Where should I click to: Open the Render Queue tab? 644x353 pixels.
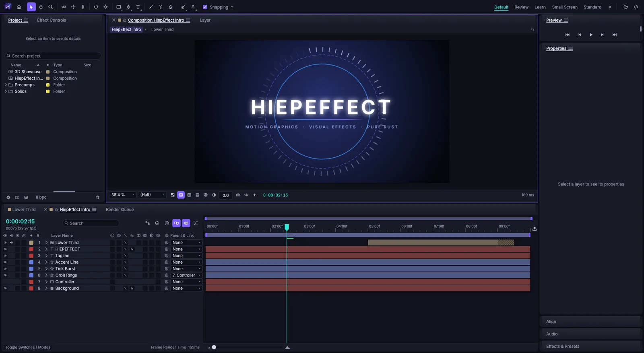pos(120,210)
